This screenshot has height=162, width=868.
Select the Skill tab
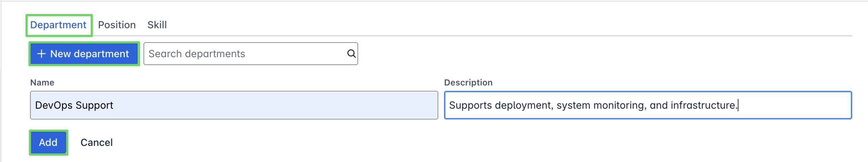pos(157,25)
